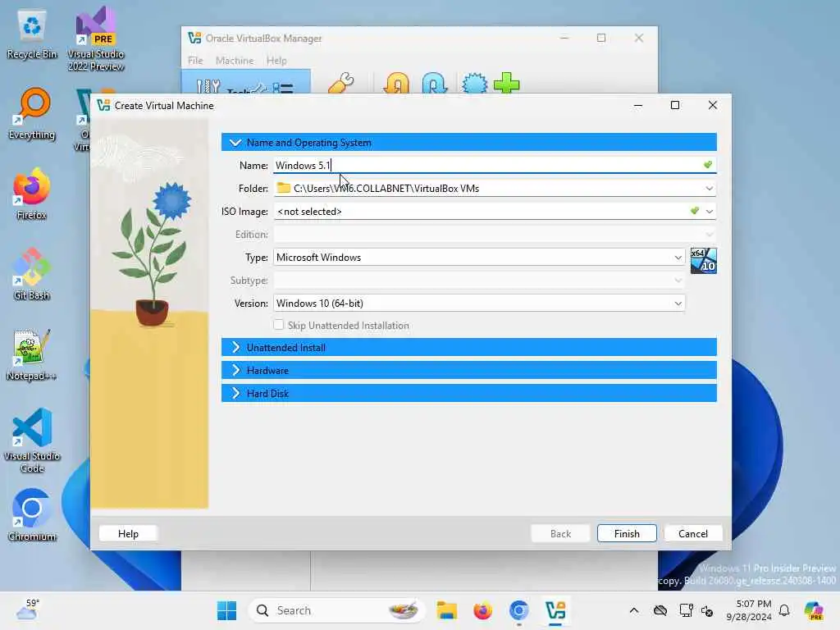Click the disabled Back button
Image resolution: width=840 pixels, height=630 pixels.
560,533
